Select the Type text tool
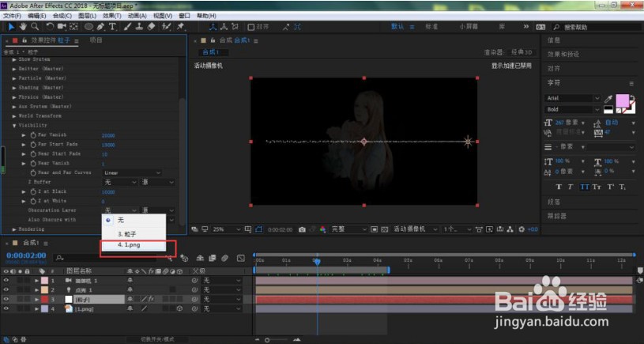644x344 pixels. (112, 26)
